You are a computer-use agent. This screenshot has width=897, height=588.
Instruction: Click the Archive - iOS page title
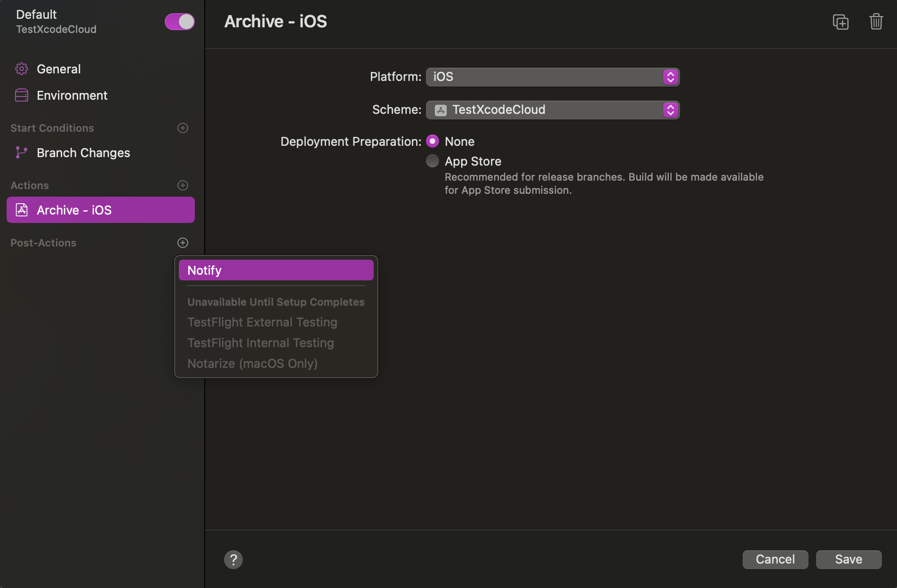[x=276, y=22]
